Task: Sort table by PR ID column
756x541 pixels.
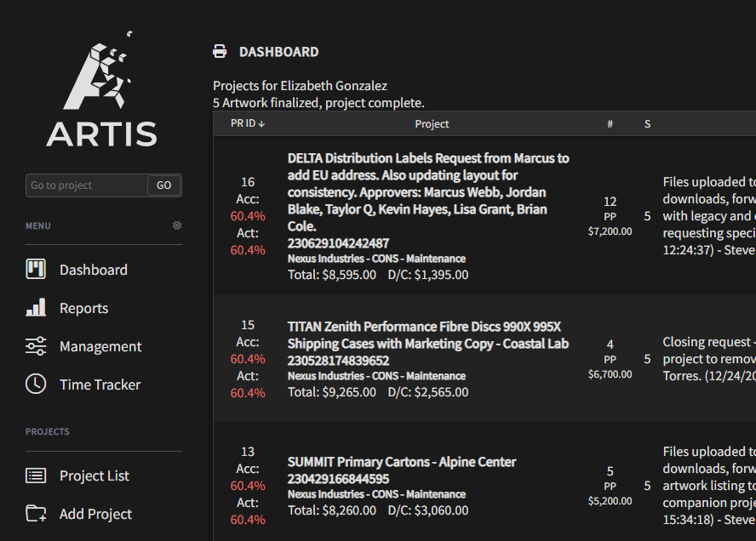Action: coord(247,123)
